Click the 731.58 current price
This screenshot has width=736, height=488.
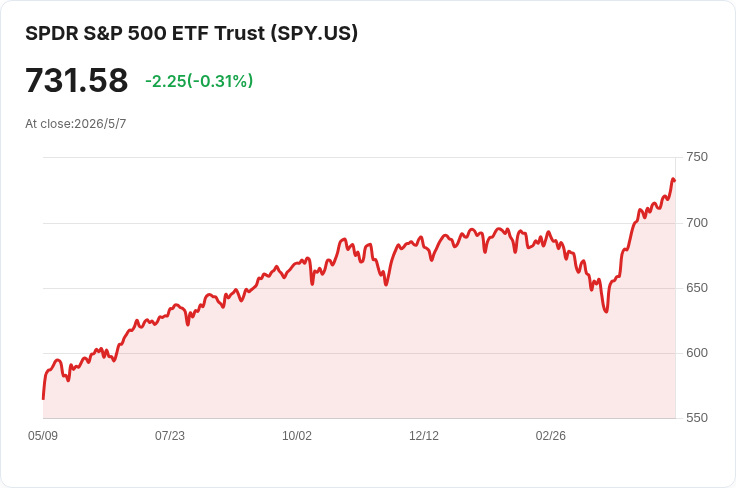[x=77, y=80]
